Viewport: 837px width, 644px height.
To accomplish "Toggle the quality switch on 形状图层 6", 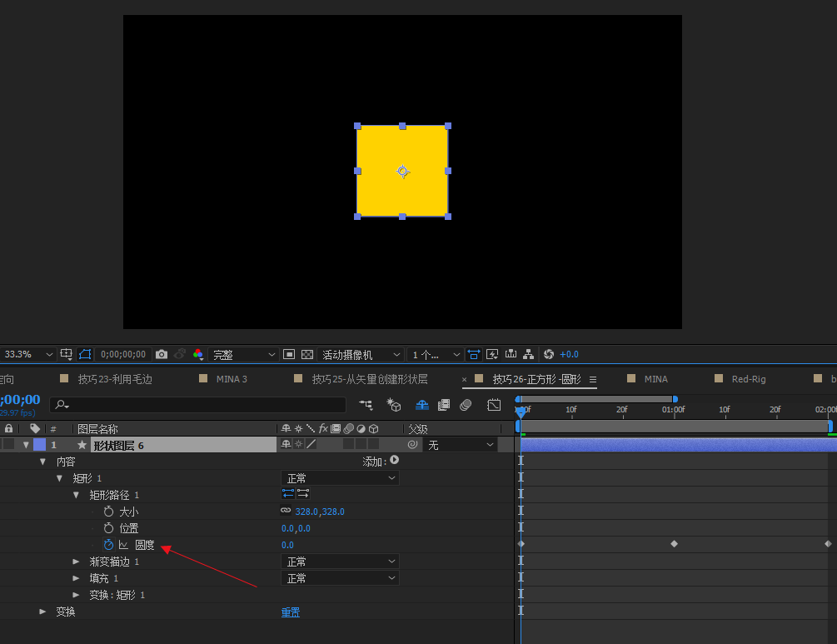I will pos(311,444).
